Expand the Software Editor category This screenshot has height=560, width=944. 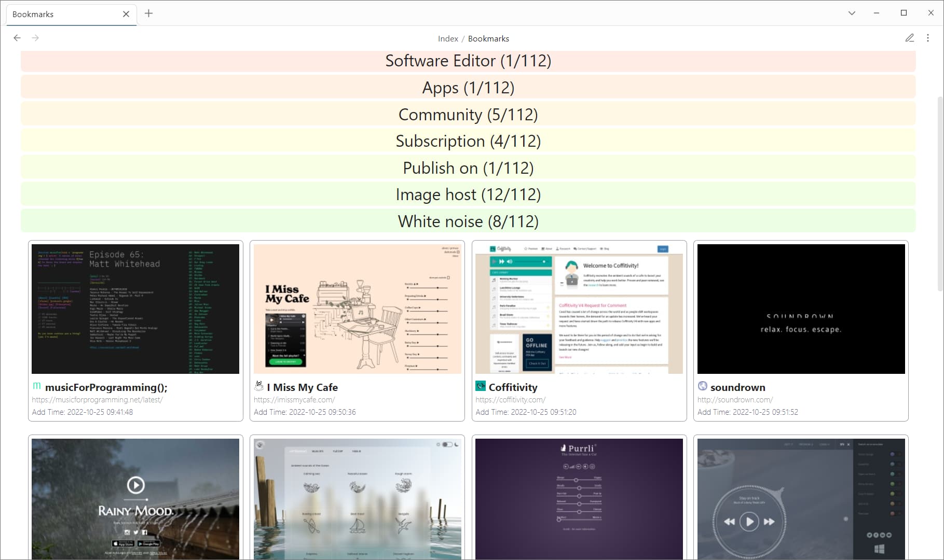pyautogui.click(x=468, y=61)
